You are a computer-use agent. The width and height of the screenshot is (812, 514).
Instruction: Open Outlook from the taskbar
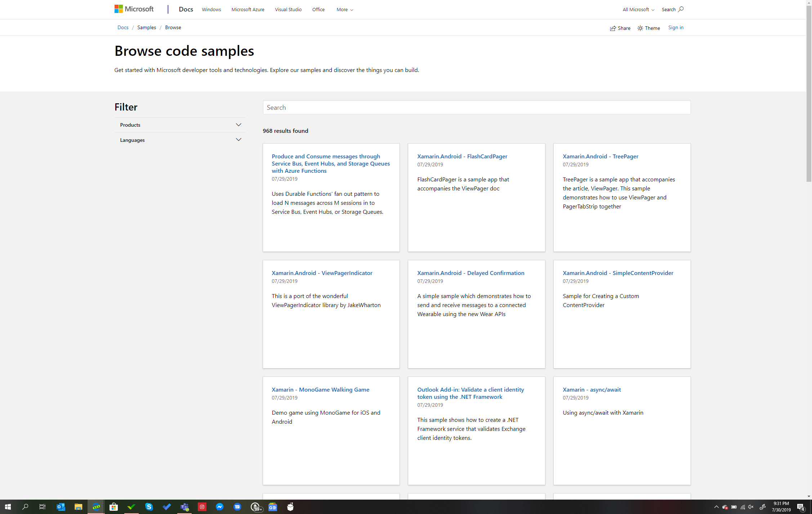(61, 507)
